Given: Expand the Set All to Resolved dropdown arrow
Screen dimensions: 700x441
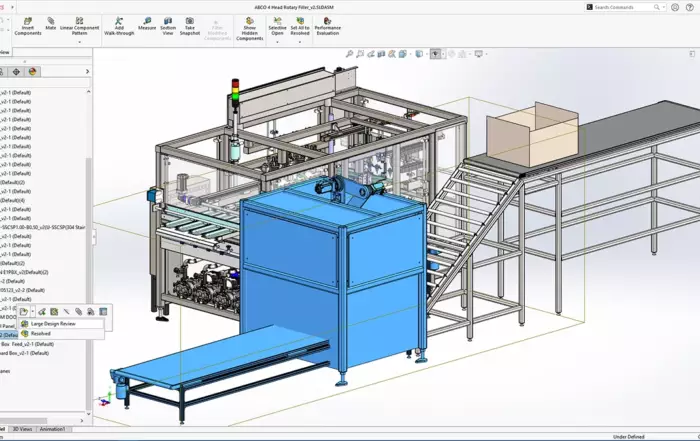Looking at the screenshot, I should pos(300,42).
